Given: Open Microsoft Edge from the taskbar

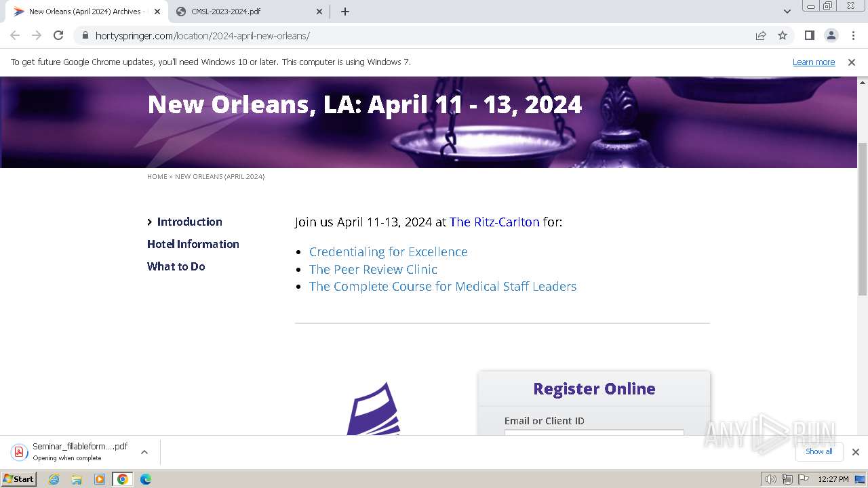Looking at the screenshot, I should click(x=145, y=479).
